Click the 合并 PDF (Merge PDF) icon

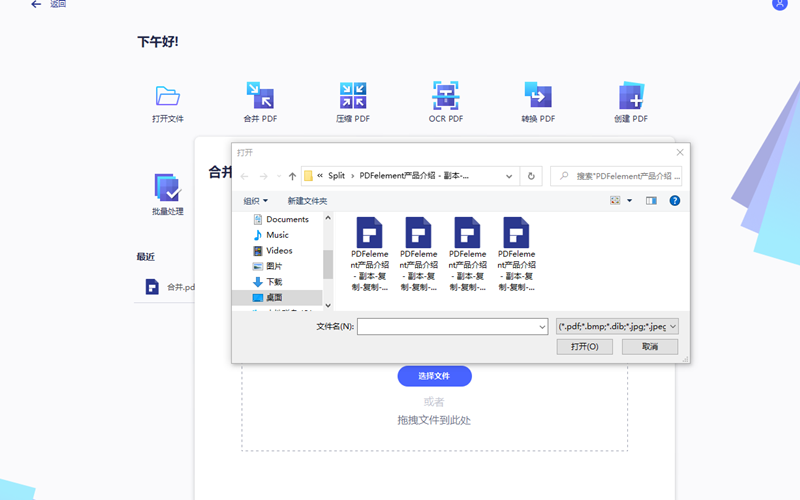pos(260,96)
